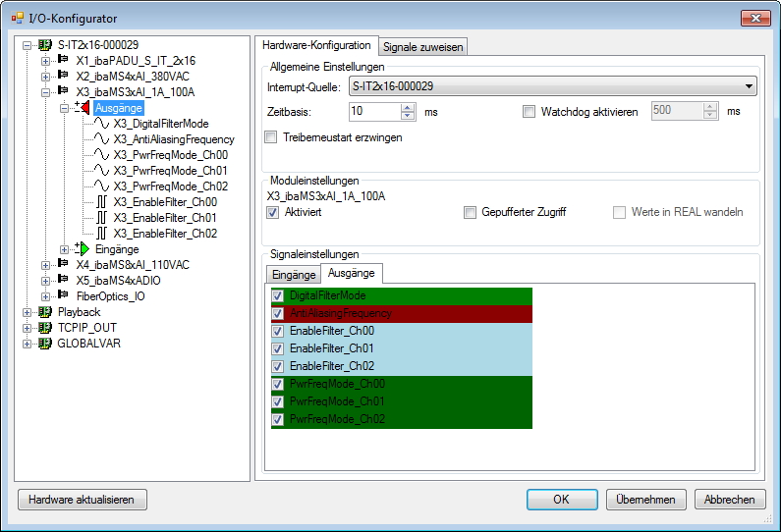Click the Abbrechen button
Viewport: 781px width, 532px height.
click(x=730, y=500)
